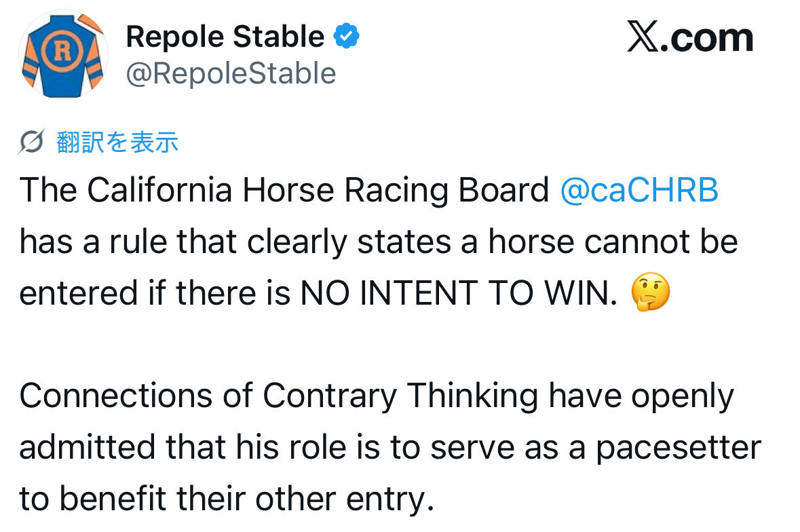Show the translation via 翻訳を表示
This screenshot has height=532, width=800.
[x=117, y=142]
